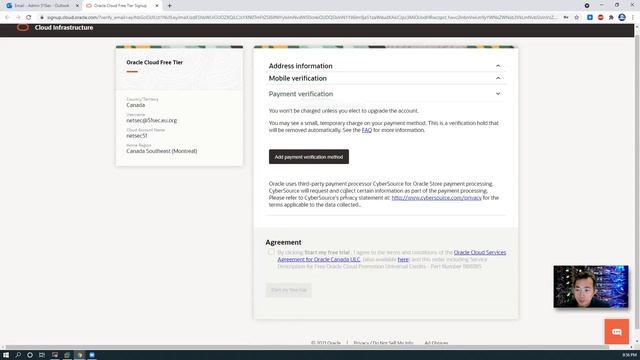
Task: Open Cortana circle in taskbar
Action: pyautogui.click(x=30, y=355)
